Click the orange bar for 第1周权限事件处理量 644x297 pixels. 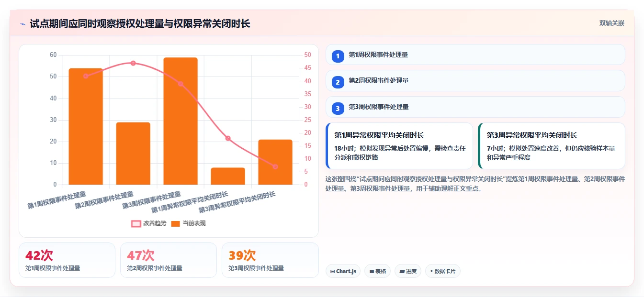coord(86,126)
